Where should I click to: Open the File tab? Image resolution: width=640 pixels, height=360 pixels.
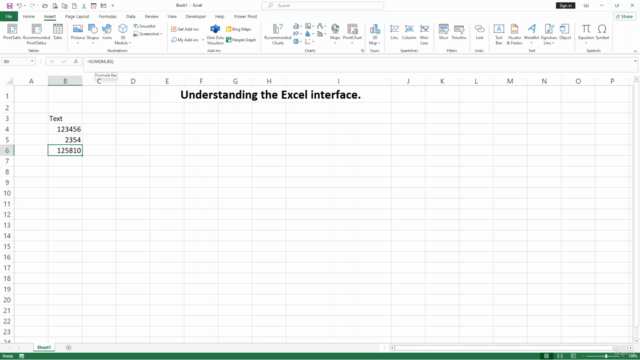[9, 16]
